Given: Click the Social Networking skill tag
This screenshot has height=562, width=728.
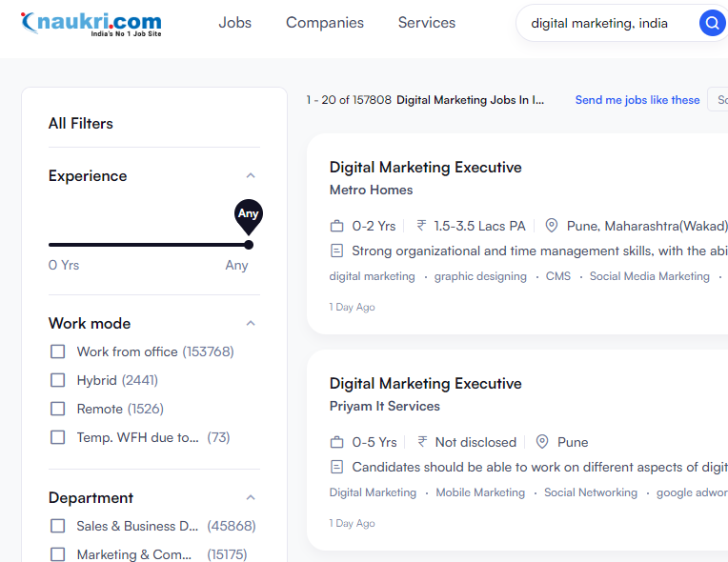Looking at the screenshot, I should click(591, 492).
